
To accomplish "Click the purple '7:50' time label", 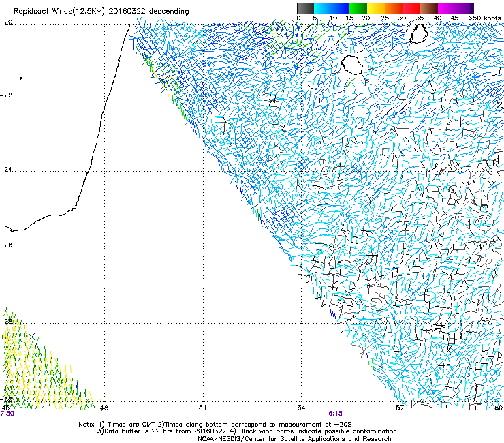I will pos(7,414).
